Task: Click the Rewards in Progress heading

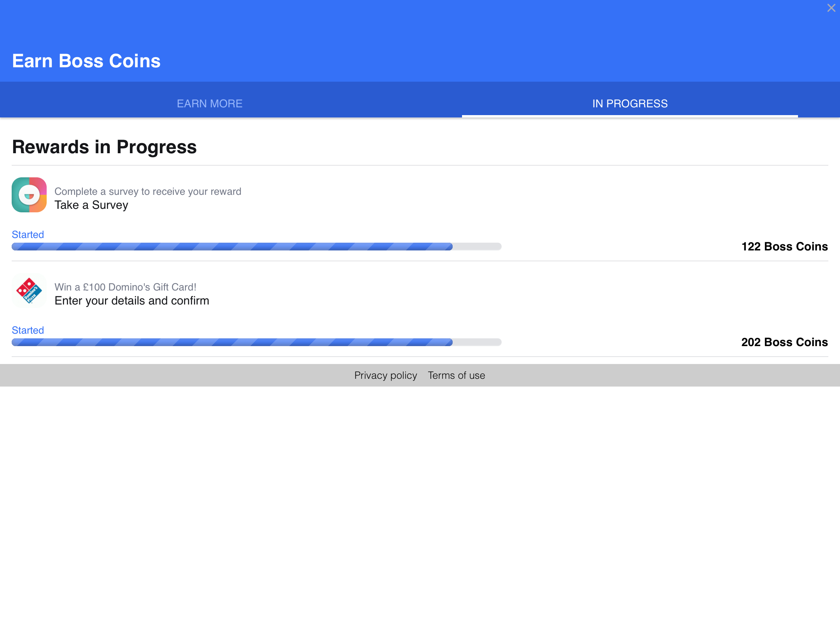Action: (104, 147)
